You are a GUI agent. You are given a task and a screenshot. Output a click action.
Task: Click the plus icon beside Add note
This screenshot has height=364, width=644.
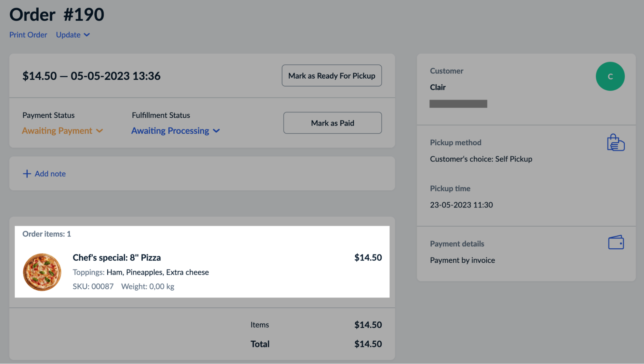click(27, 174)
